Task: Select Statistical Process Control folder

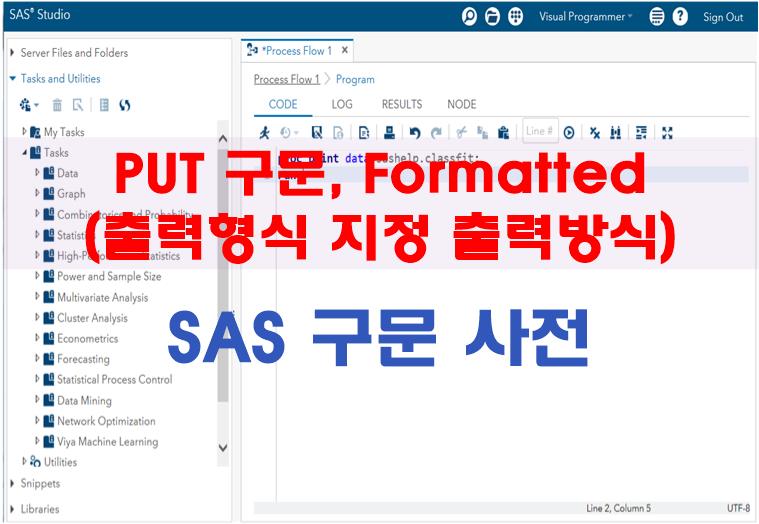Action: (114, 379)
